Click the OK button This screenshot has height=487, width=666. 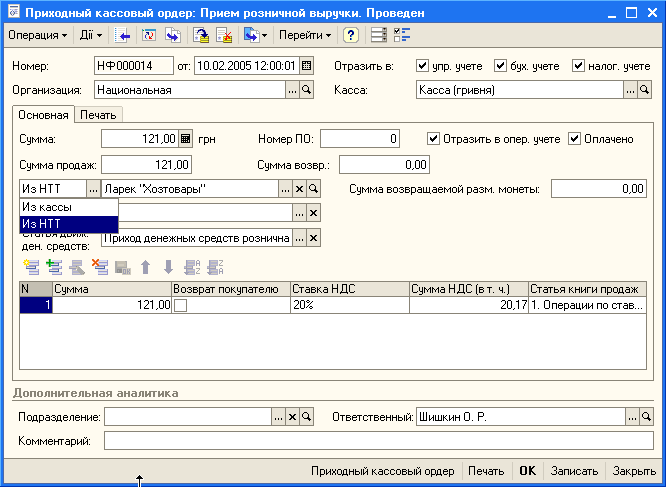click(528, 471)
